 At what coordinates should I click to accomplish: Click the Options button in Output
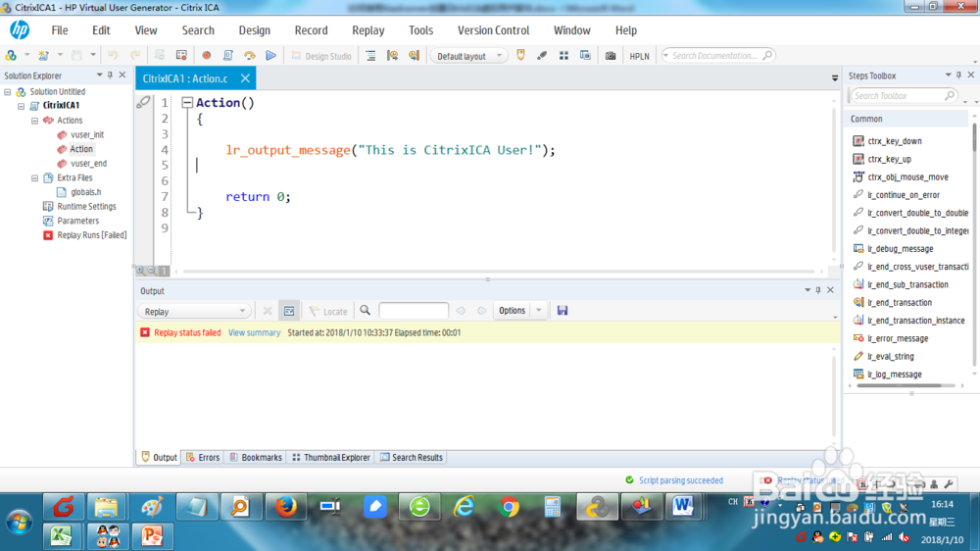click(512, 310)
